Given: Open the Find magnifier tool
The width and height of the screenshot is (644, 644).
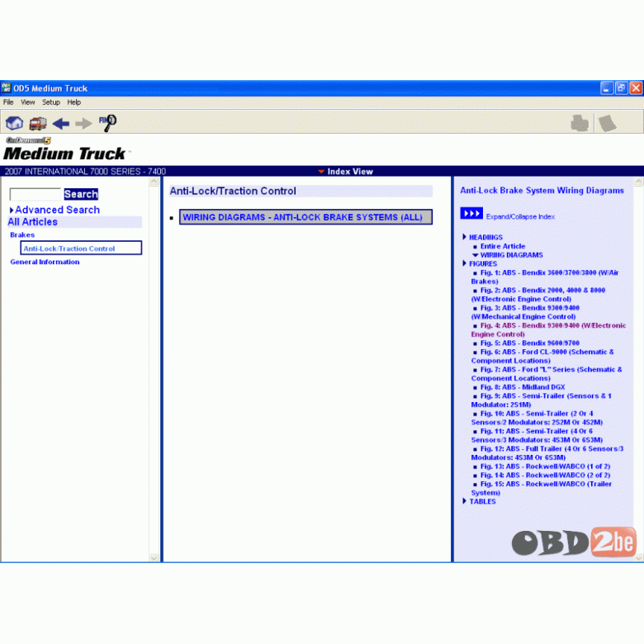Looking at the screenshot, I should tap(107, 123).
